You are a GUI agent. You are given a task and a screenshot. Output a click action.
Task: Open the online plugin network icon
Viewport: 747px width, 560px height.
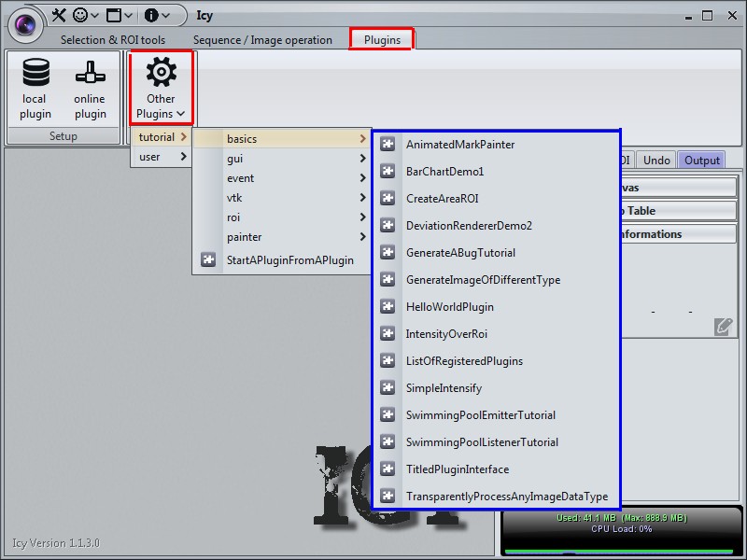pos(90,73)
